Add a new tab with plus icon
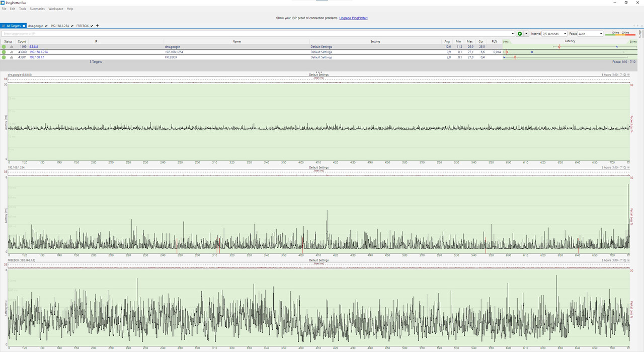Image resolution: width=644 pixels, height=352 pixels. [98, 26]
